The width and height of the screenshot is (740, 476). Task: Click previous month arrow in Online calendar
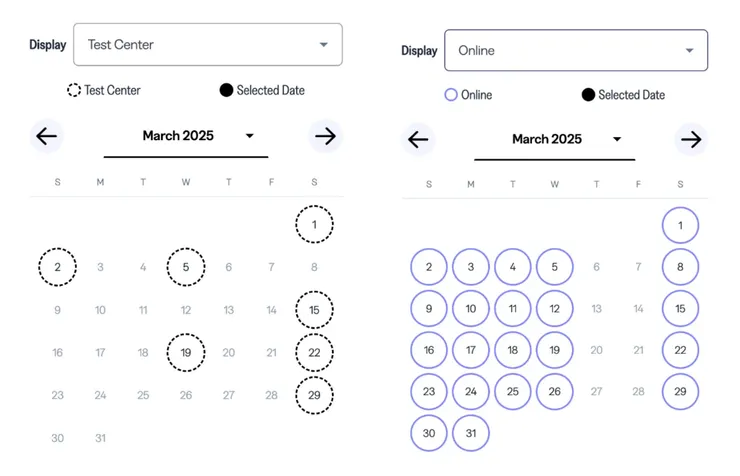(x=418, y=140)
